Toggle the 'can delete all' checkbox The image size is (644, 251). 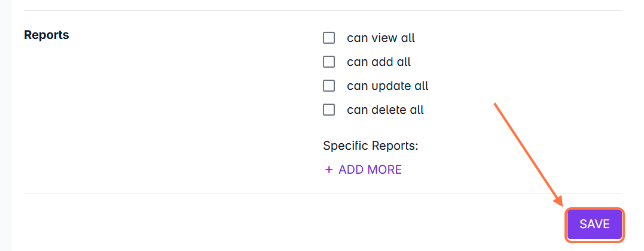(329, 110)
